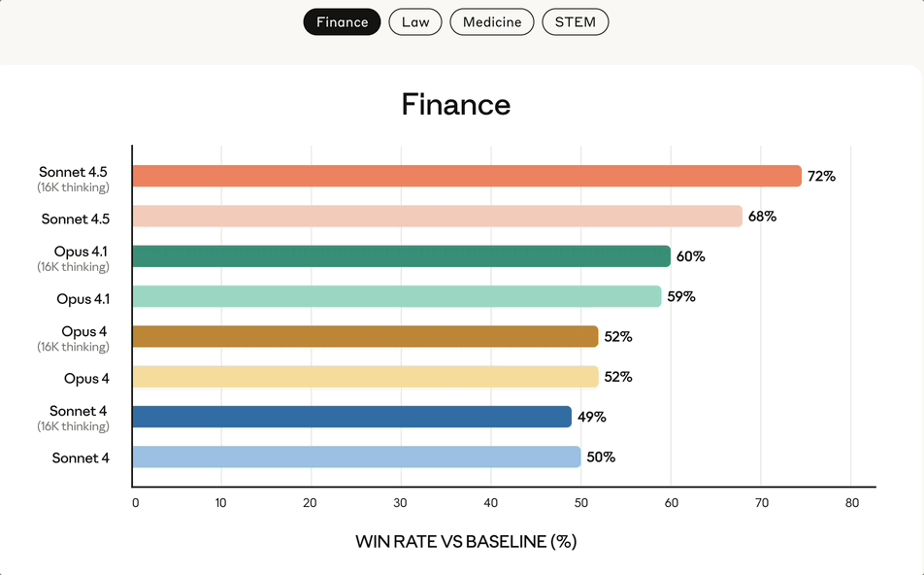Click the dark blue Sonnet 4 bar
The width and height of the screenshot is (924, 575).
[x=351, y=417]
